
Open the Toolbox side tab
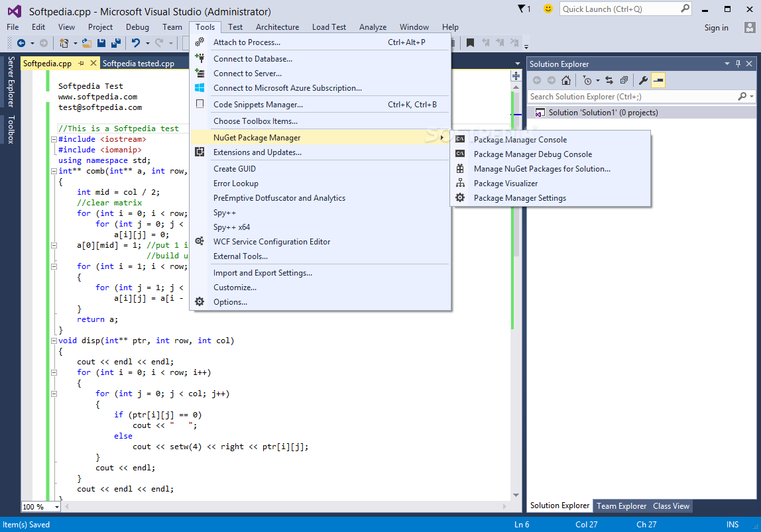tap(11, 129)
